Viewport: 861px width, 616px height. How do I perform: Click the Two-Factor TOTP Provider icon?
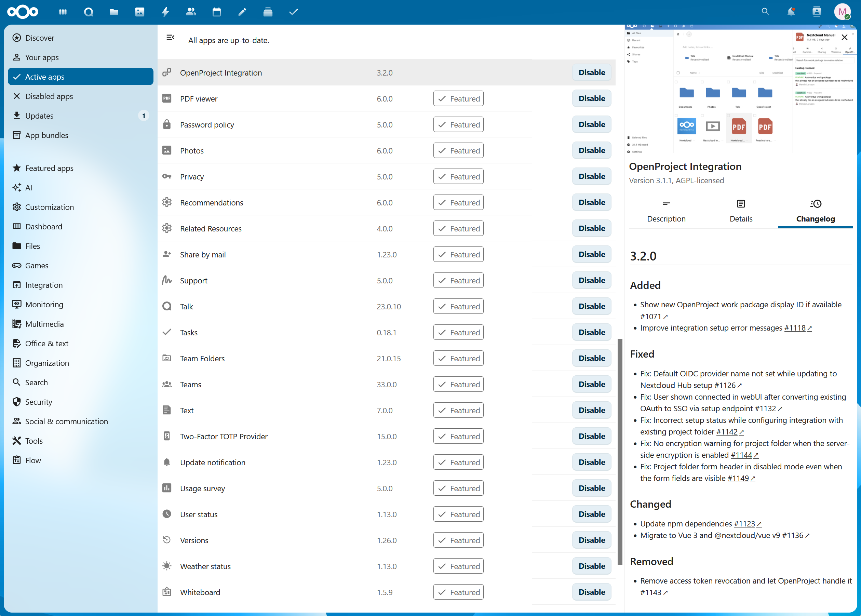(167, 436)
